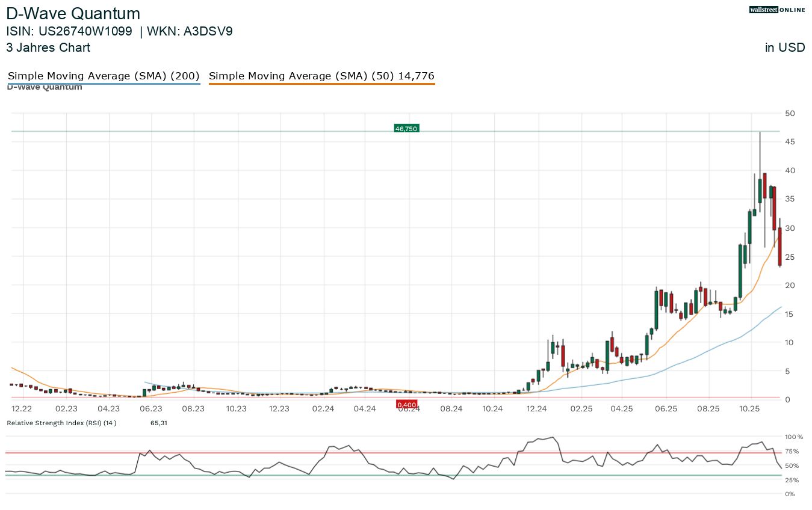
Task: Select the Relative Strength Index (RSI) label
Action: click(x=61, y=423)
